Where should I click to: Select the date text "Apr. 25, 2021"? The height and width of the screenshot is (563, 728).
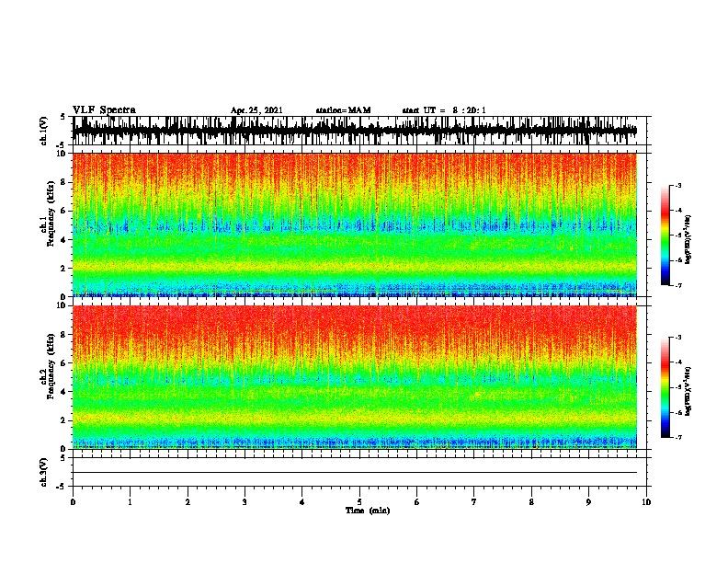point(256,110)
